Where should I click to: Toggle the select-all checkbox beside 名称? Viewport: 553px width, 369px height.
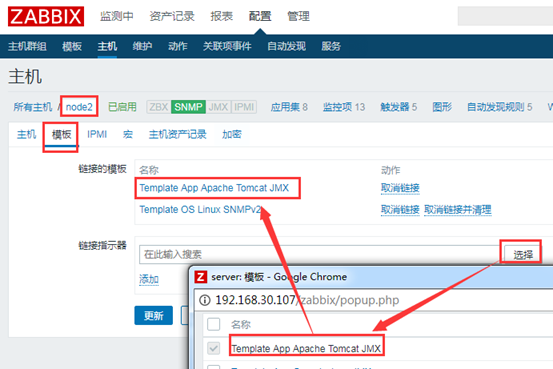pyautogui.click(x=213, y=324)
